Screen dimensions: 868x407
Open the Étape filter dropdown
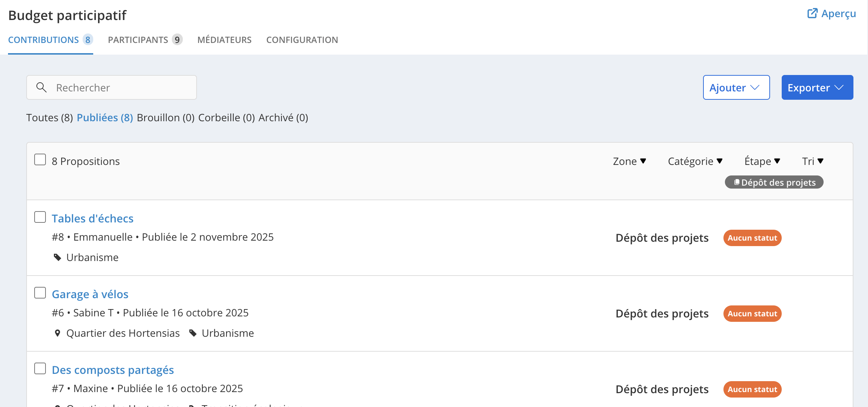click(762, 161)
